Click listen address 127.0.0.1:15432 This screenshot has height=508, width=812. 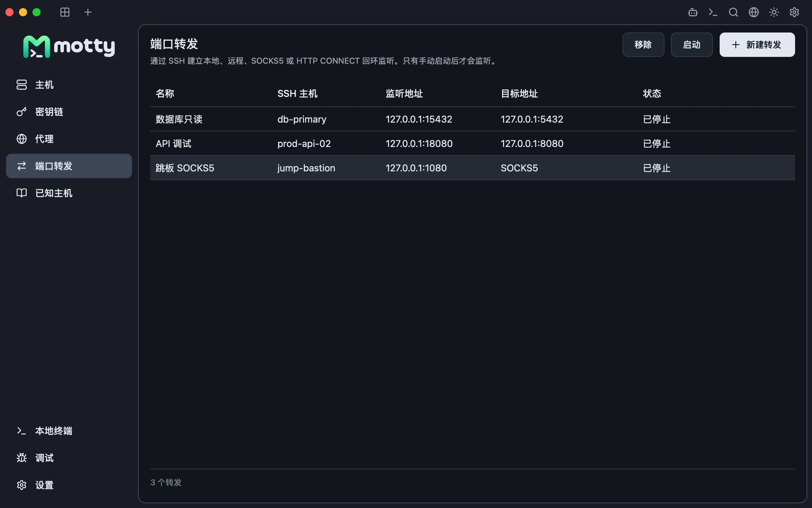click(419, 119)
